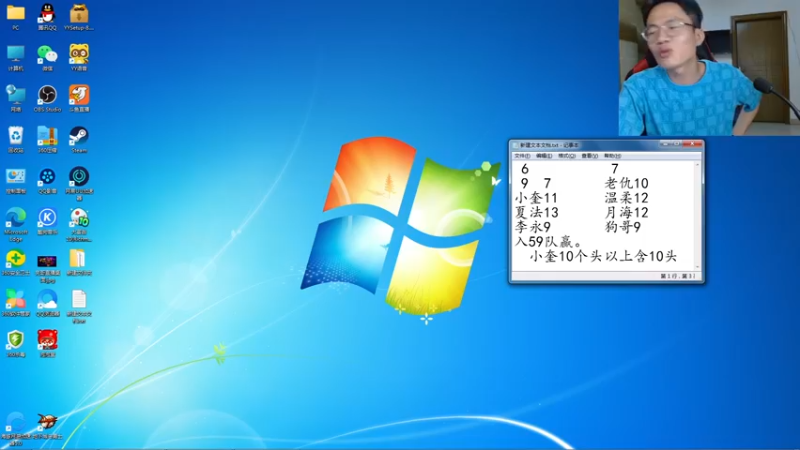The height and width of the screenshot is (450, 800).
Task: Open the 格式(O) menu in Notepad
Action: point(567,156)
